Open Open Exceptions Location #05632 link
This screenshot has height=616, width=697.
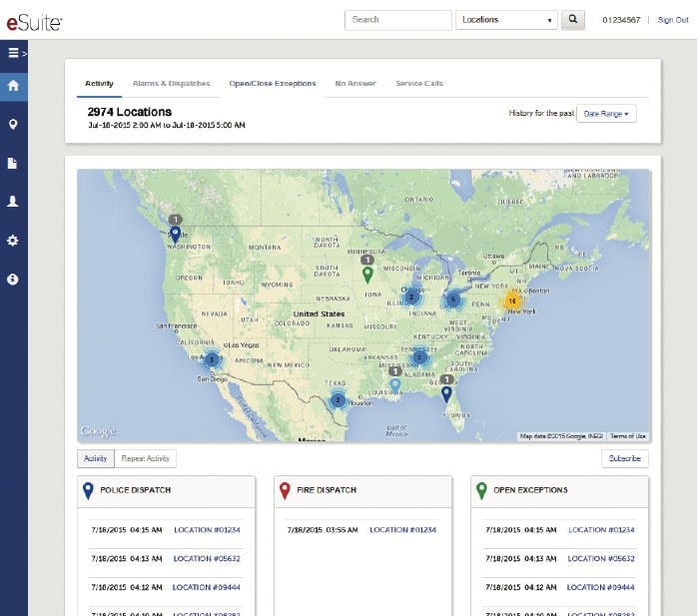601,559
